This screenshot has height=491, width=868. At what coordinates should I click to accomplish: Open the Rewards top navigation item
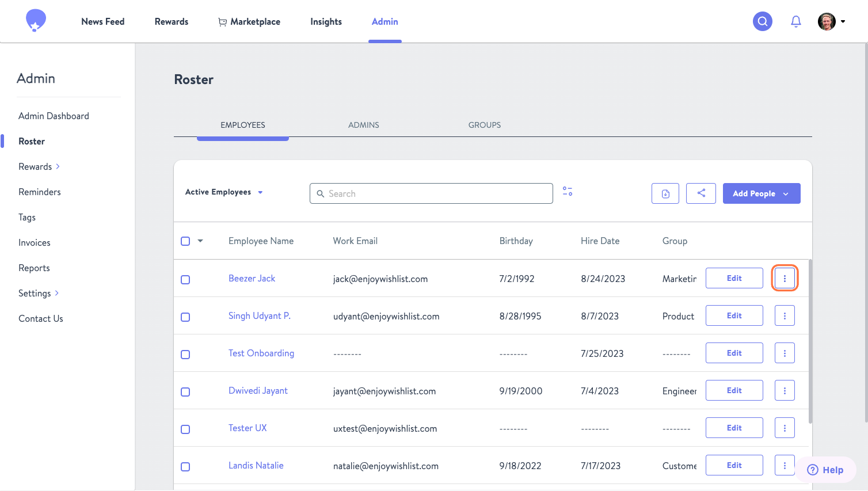point(172,21)
